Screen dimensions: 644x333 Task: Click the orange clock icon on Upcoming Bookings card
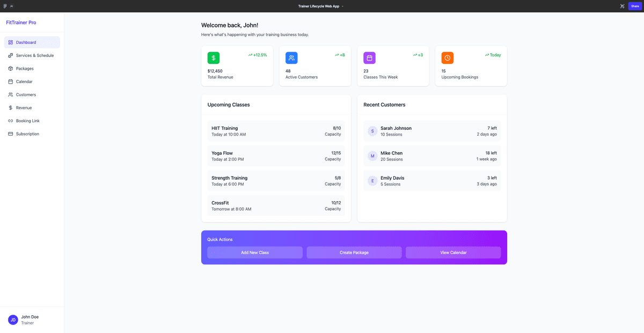447,57
